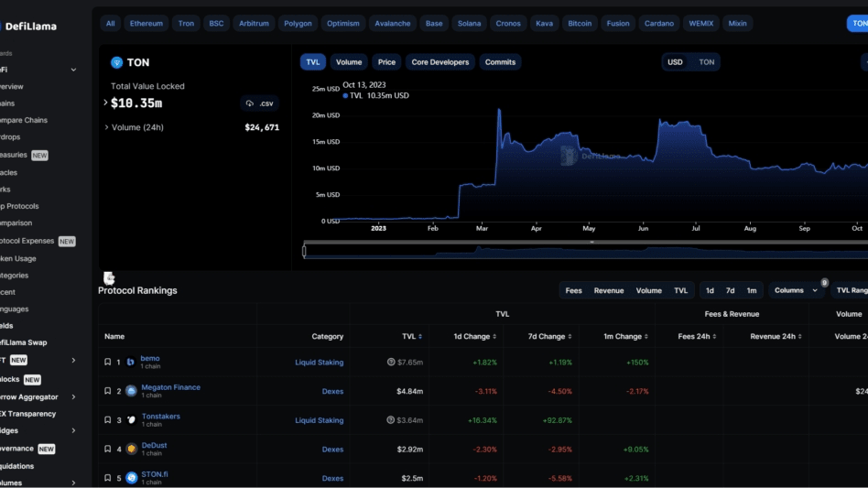Download the TVL data via .csv button

click(x=260, y=103)
